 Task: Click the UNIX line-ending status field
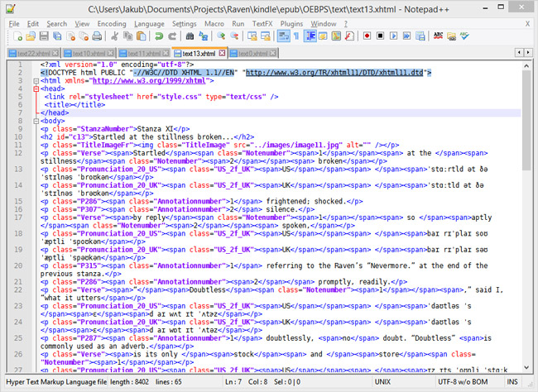(382, 382)
